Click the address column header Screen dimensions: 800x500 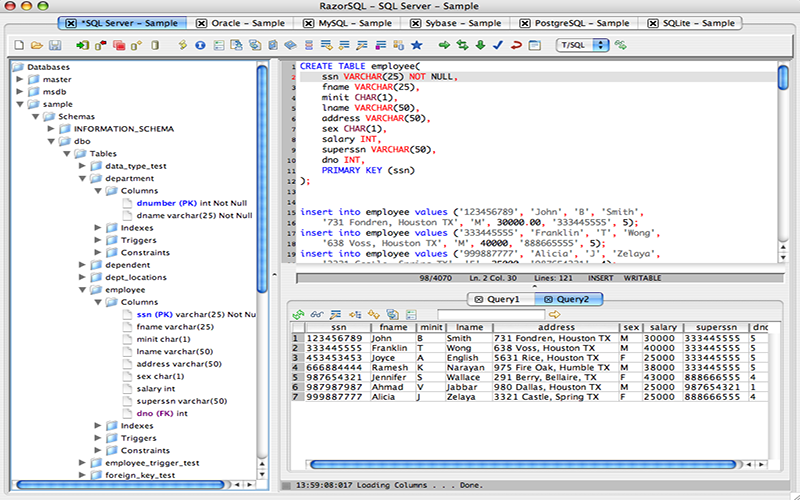[556, 328]
